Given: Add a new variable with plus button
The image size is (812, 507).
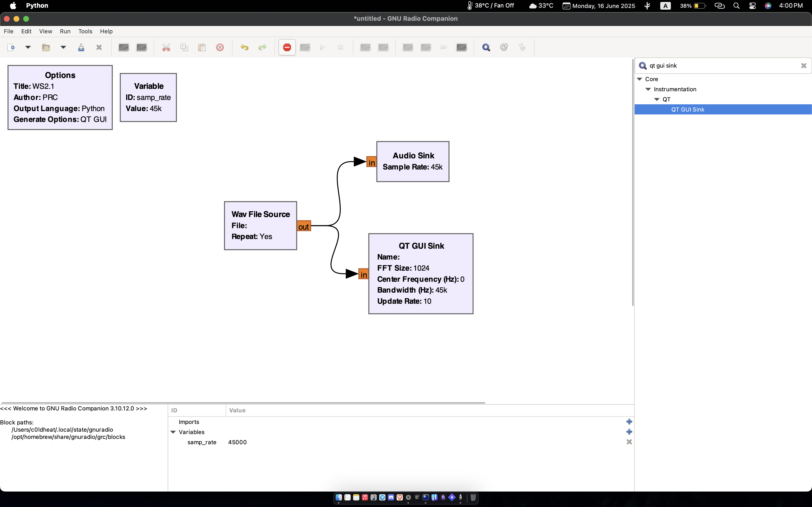Looking at the screenshot, I should click(629, 432).
